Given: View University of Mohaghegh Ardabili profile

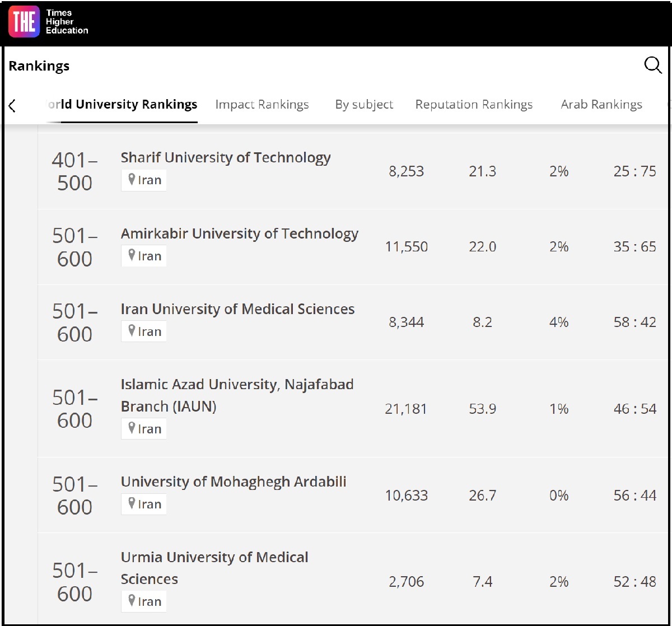Looking at the screenshot, I should click(x=234, y=482).
